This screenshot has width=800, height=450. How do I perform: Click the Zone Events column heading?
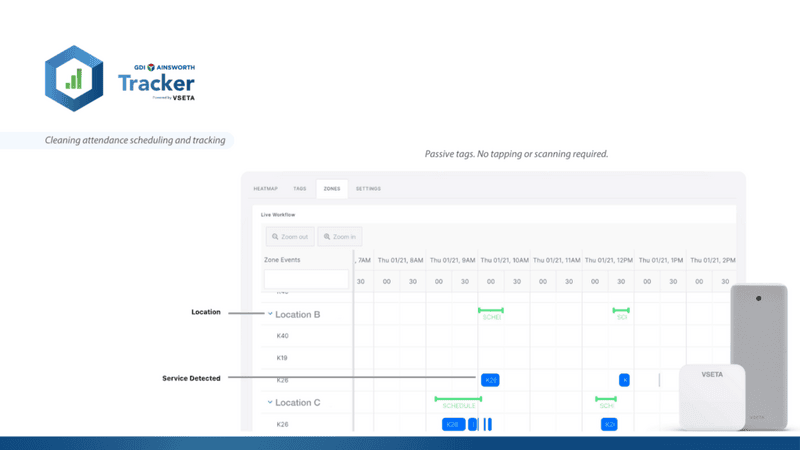click(x=282, y=260)
